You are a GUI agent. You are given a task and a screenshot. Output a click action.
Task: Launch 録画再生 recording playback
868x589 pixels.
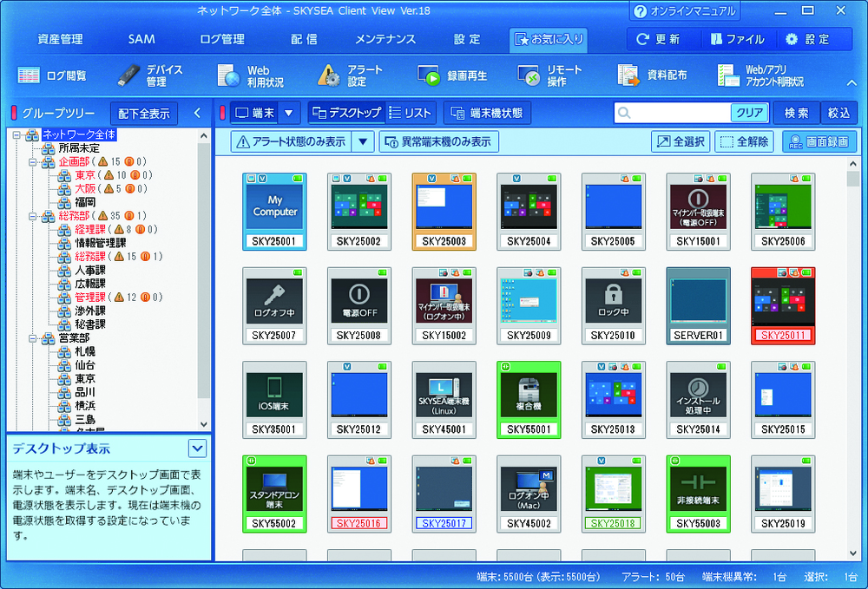pos(452,75)
